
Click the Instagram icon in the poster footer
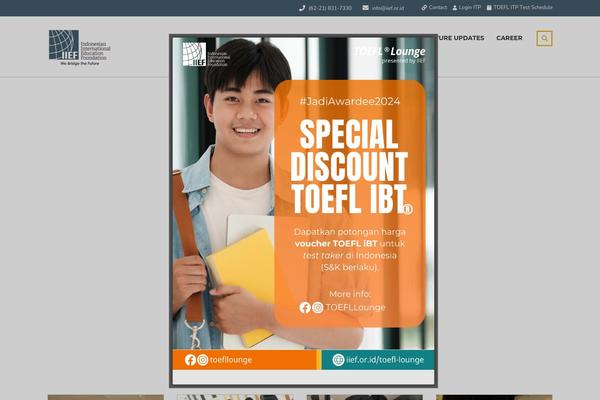203,360
